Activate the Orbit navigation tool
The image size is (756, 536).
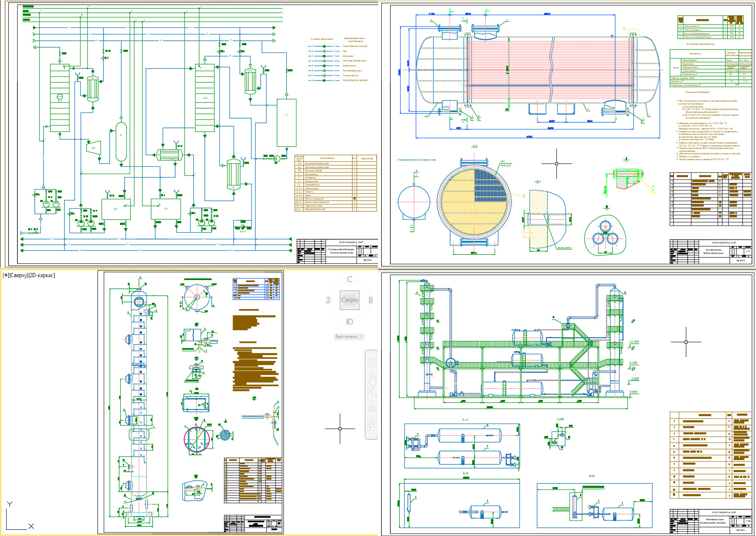372,409
